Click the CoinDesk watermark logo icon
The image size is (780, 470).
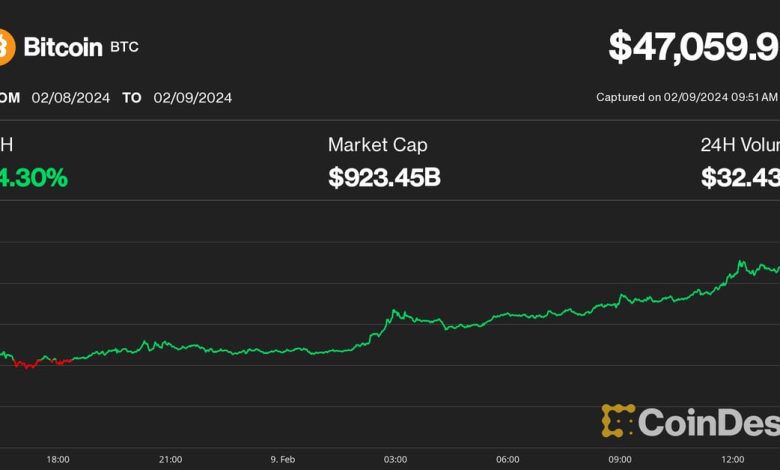coord(618,420)
